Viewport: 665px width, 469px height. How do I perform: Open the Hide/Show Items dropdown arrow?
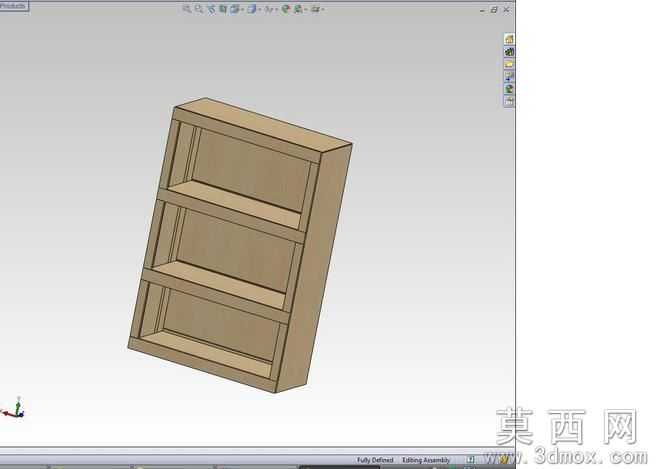277,10
